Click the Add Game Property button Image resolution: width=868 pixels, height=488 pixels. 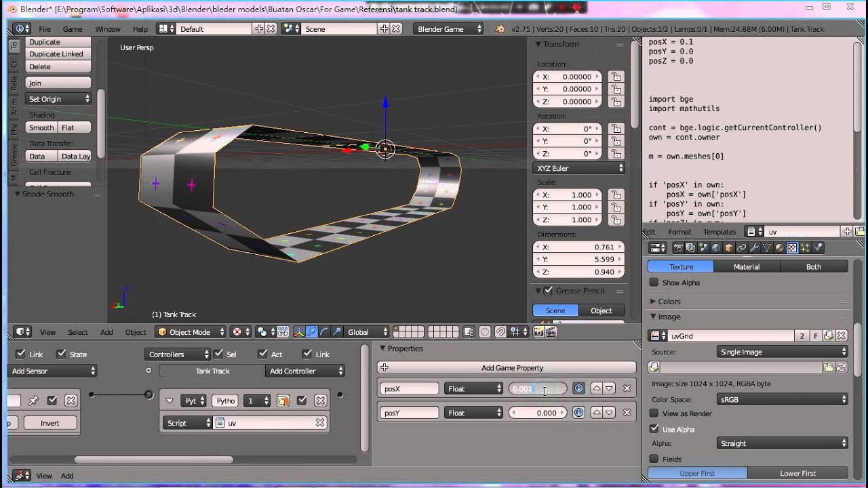[507, 367]
